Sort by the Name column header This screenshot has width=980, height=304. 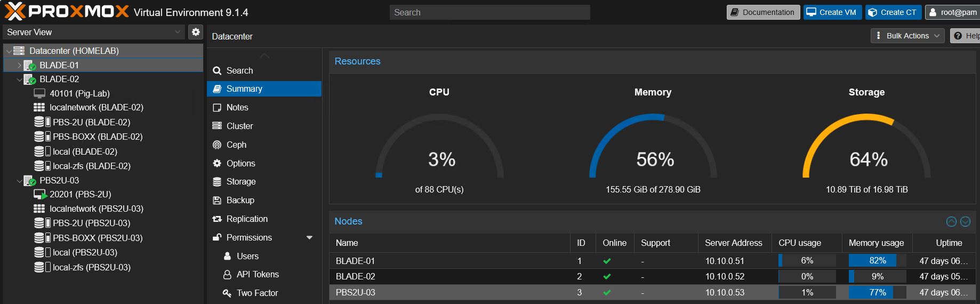pyautogui.click(x=449, y=243)
